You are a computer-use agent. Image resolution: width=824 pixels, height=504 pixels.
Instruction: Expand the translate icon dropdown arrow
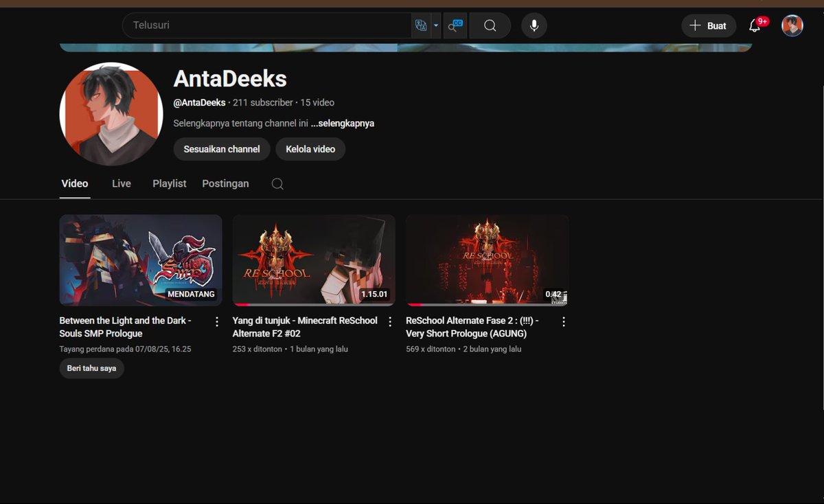pos(436,25)
